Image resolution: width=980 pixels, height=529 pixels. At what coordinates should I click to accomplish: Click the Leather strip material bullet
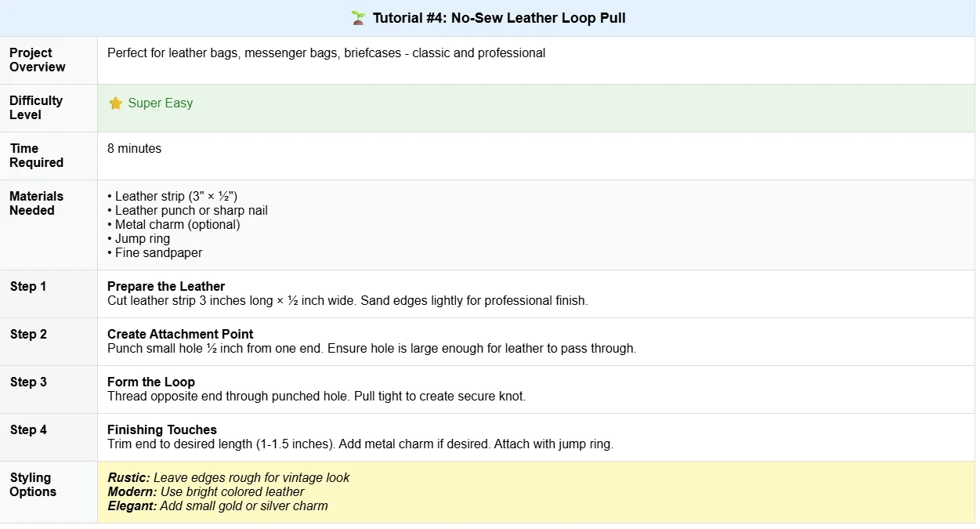[x=172, y=197]
